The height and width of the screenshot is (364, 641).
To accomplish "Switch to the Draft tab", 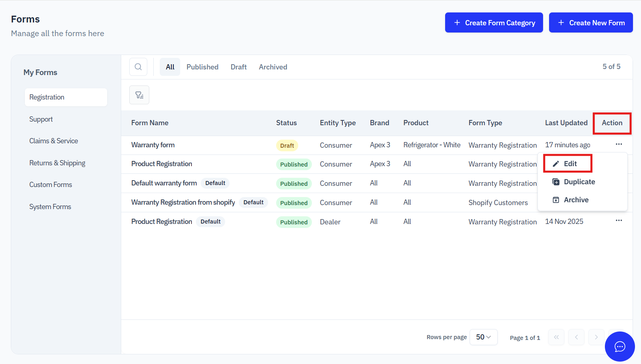I will pyautogui.click(x=238, y=67).
